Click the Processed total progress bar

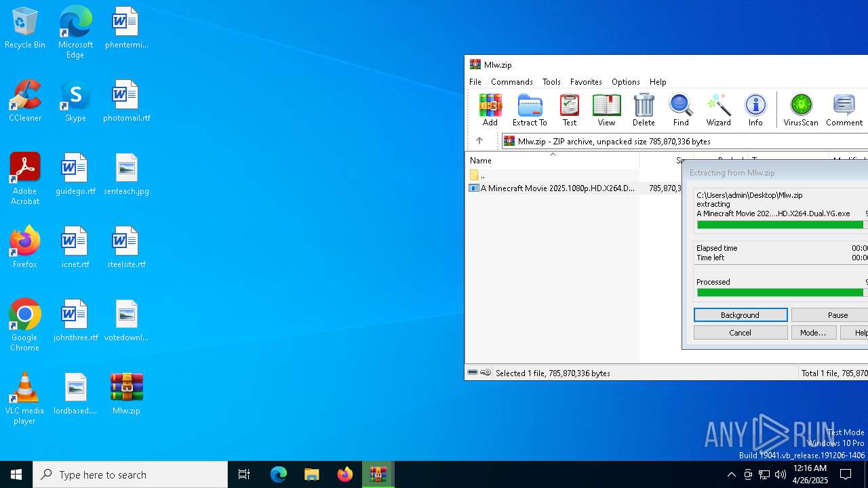781,293
